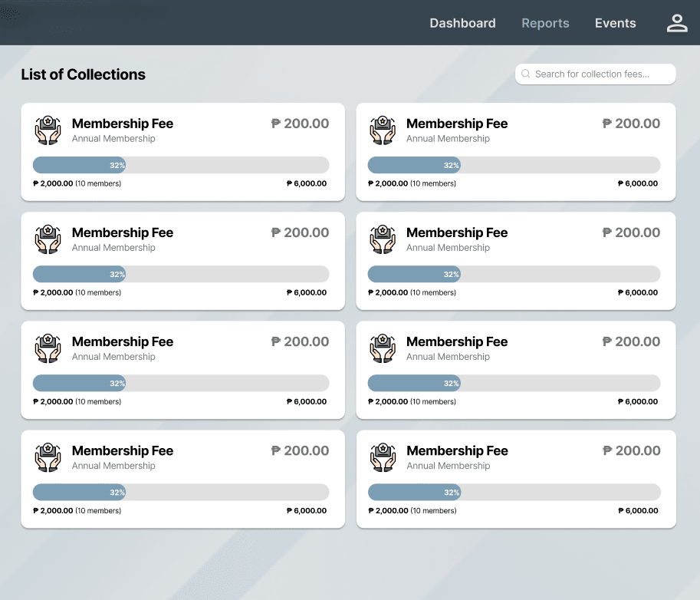Click the magnifier icon in search box
The width and height of the screenshot is (700, 600).
(x=526, y=74)
